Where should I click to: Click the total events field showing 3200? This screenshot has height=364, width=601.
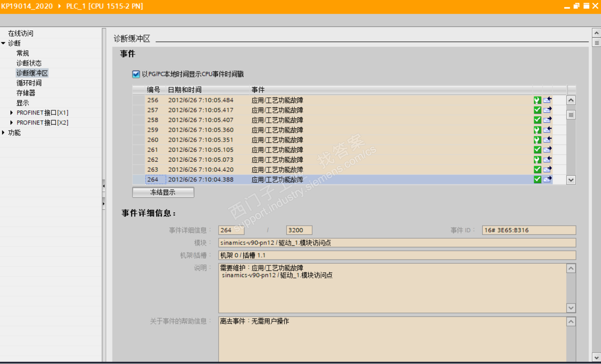coord(299,230)
